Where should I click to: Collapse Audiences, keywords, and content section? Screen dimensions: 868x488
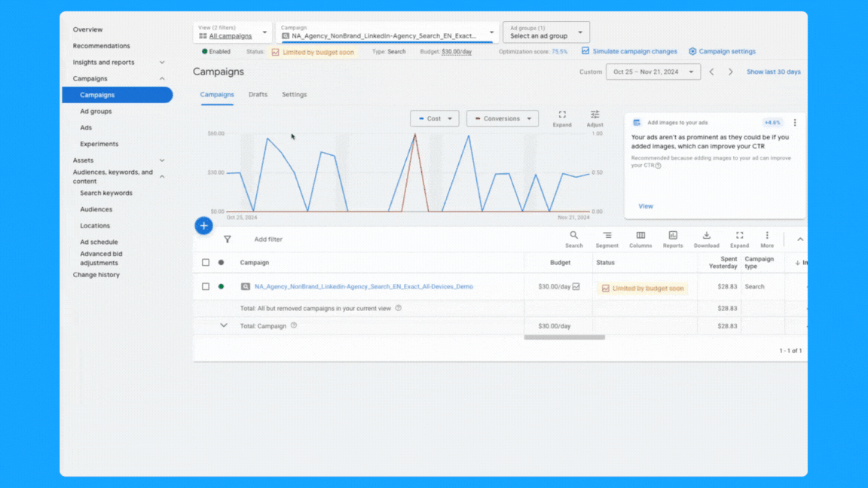162,176
